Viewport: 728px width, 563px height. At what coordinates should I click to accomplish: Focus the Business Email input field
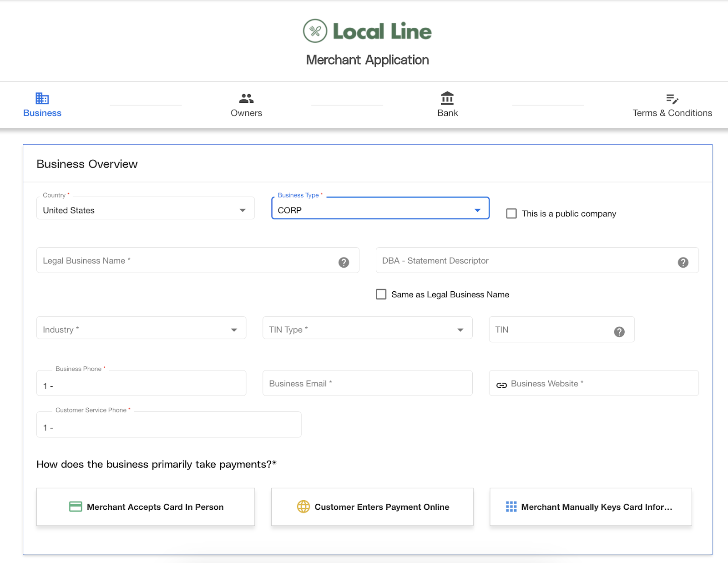(x=367, y=383)
